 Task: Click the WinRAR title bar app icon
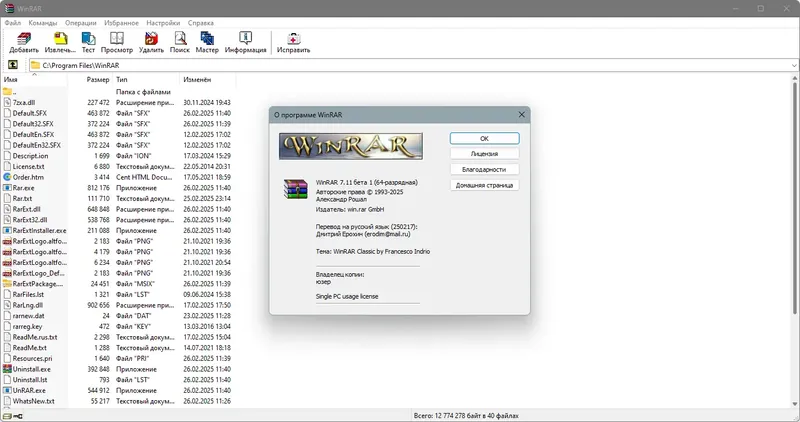[x=9, y=8]
